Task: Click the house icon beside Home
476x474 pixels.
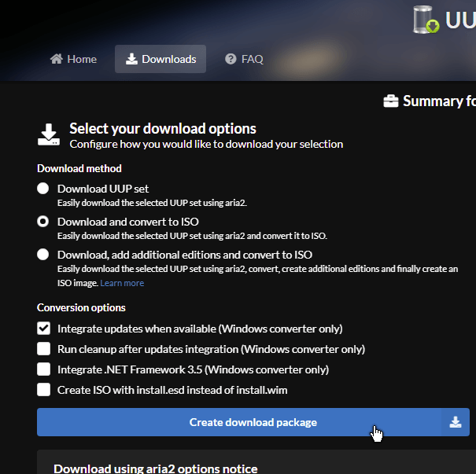Action: [56, 59]
